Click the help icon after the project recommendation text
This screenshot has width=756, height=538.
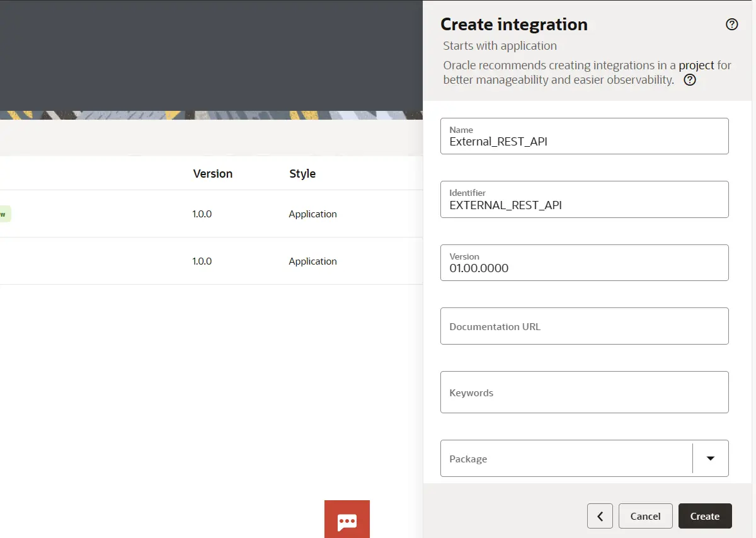click(x=690, y=80)
